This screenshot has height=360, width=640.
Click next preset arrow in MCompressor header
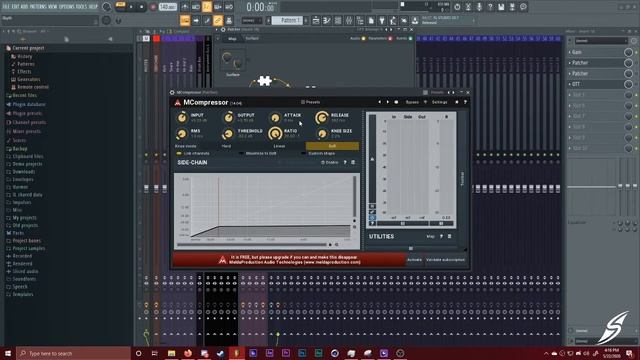388,102
